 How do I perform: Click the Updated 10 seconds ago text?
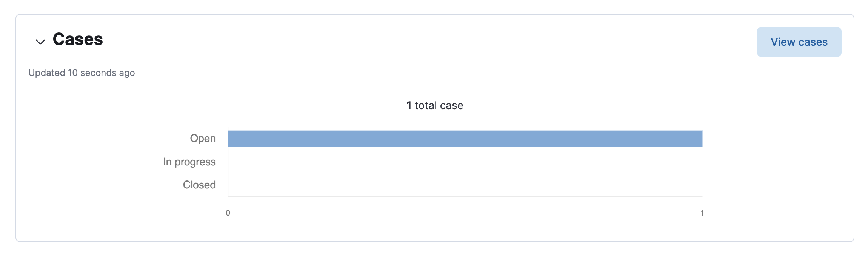[x=82, y=73]
